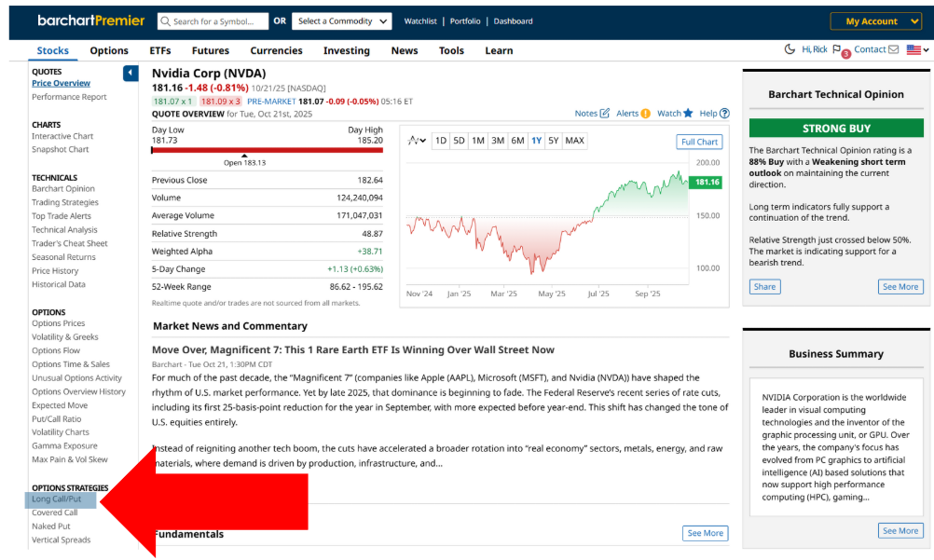This screenshot has width=934, height=560.
Task: Click the Watch star icon
Action: coord(688,113)
